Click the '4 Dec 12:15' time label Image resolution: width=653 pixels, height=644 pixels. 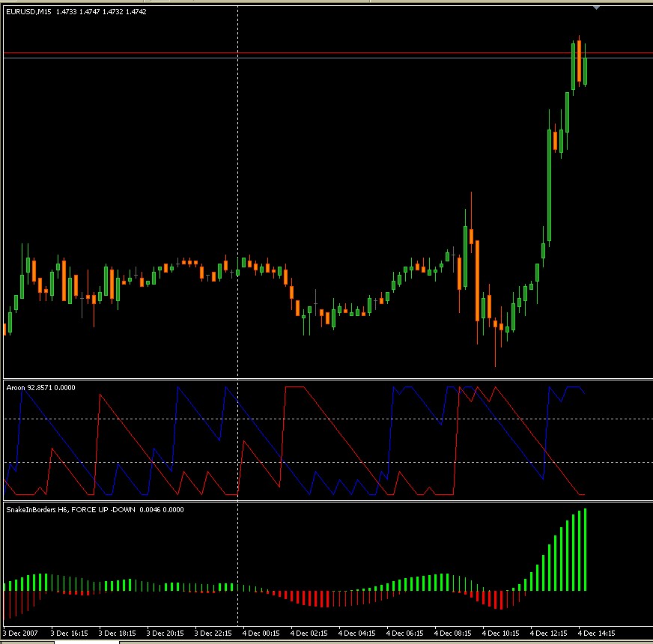(548, 634)
